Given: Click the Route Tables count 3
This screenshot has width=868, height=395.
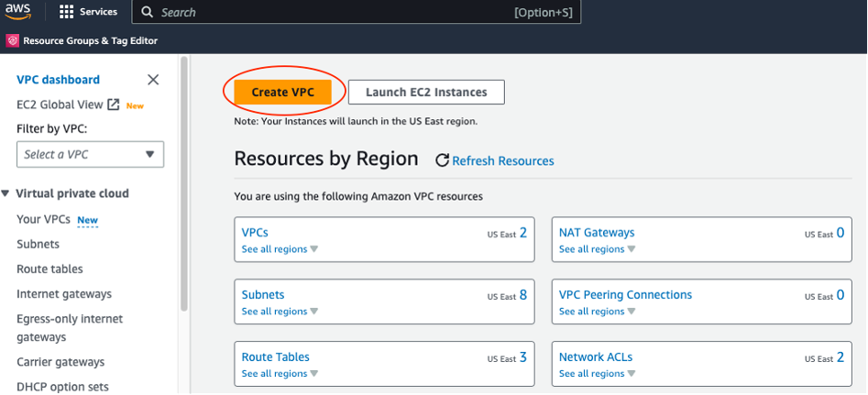Looking at the screenshot, I should coord(523,357).
